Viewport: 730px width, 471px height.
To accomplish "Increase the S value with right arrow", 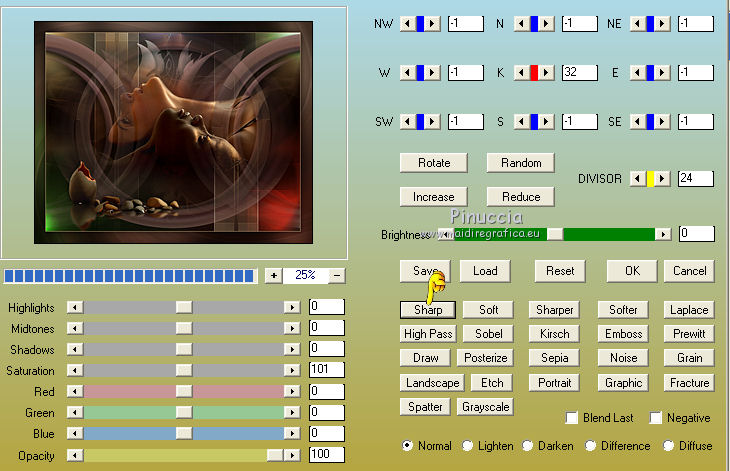I will (x=547, y=121).
